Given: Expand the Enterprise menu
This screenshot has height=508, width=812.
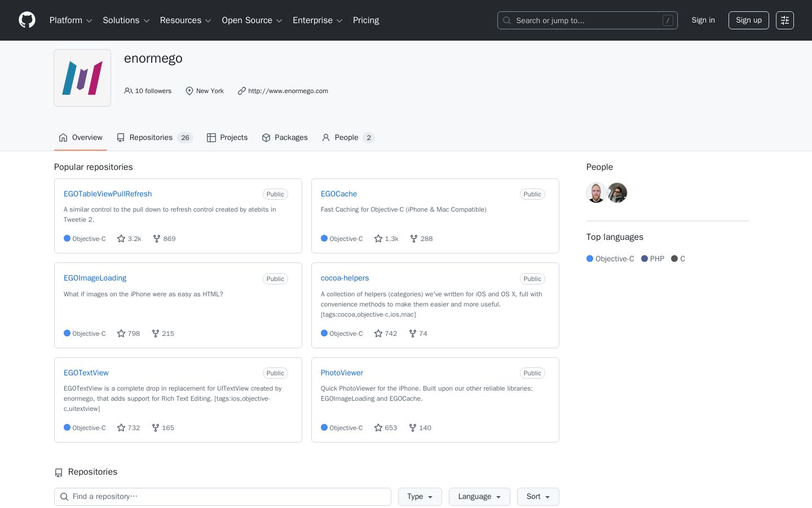Looking at the screenshot, I should pos(317,20).
